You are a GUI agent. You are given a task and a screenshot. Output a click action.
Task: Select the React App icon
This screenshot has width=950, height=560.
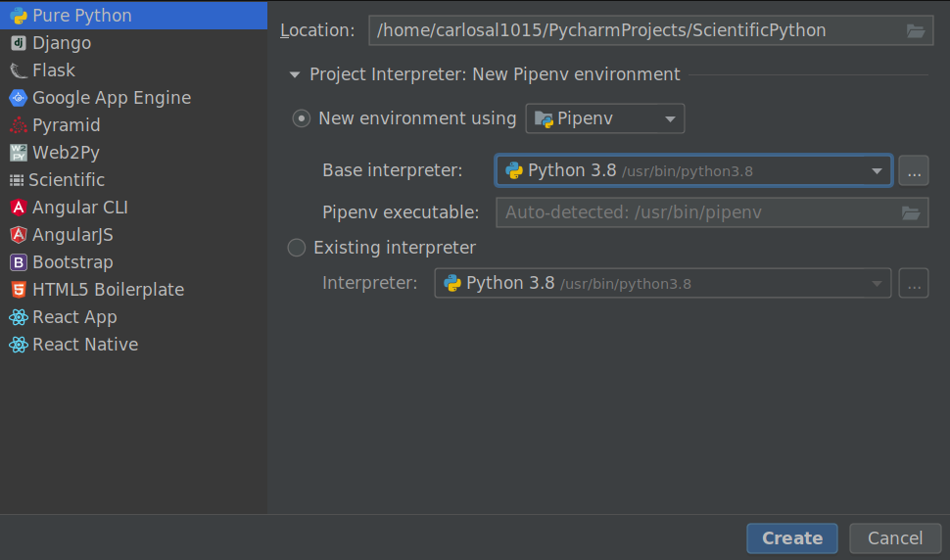(x=19, y=317)
